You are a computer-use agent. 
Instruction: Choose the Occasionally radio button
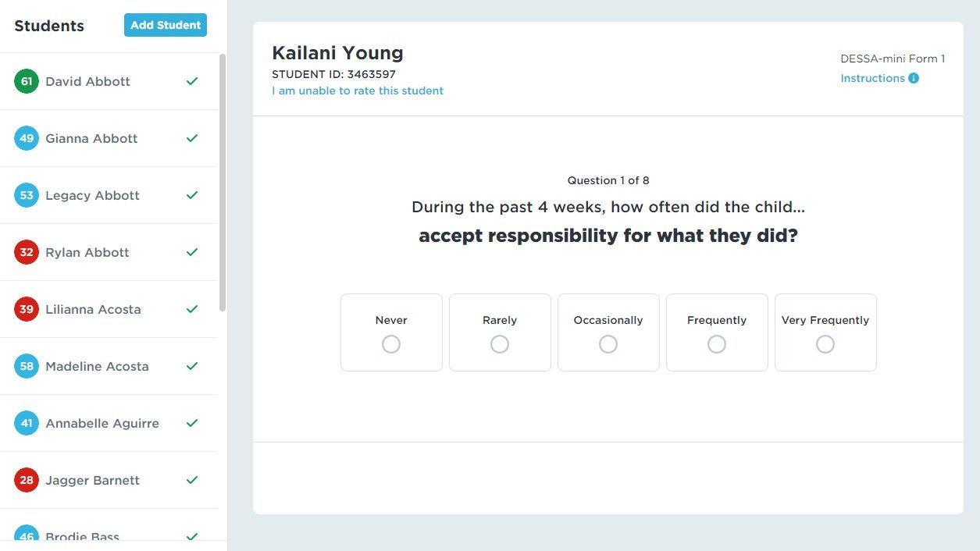[x=608, y=344]
